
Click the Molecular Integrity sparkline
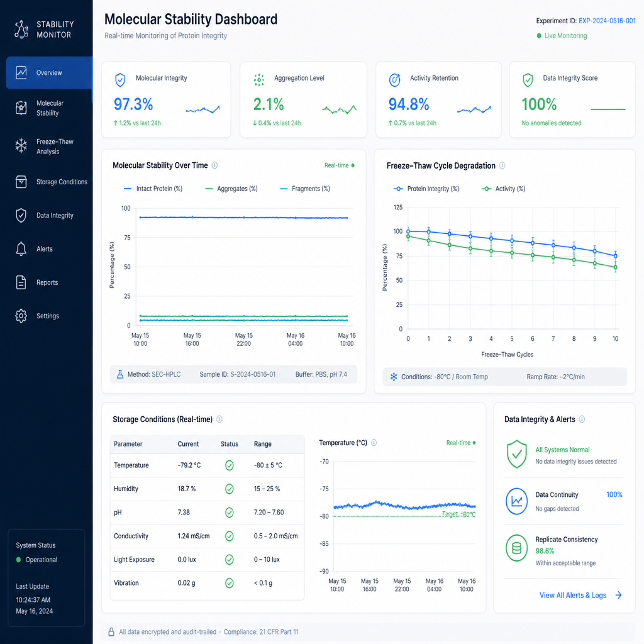pyautogui.click(x=203, y=109)
